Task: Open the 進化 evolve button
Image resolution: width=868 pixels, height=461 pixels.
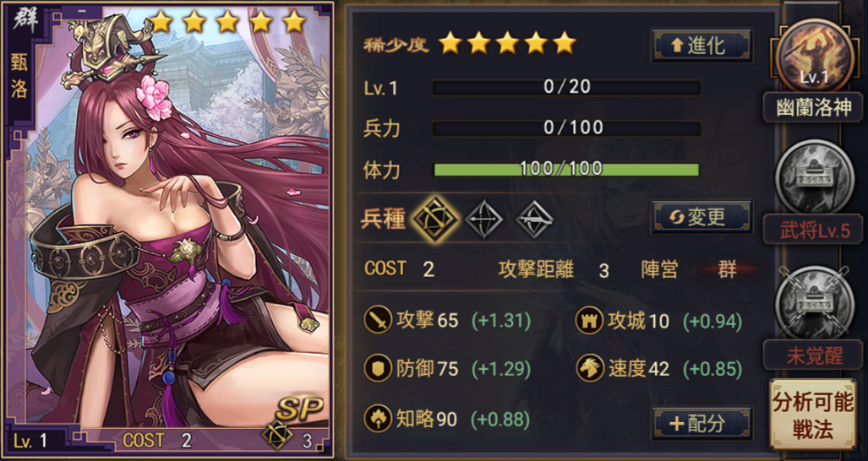Action: tap(702, 46)
